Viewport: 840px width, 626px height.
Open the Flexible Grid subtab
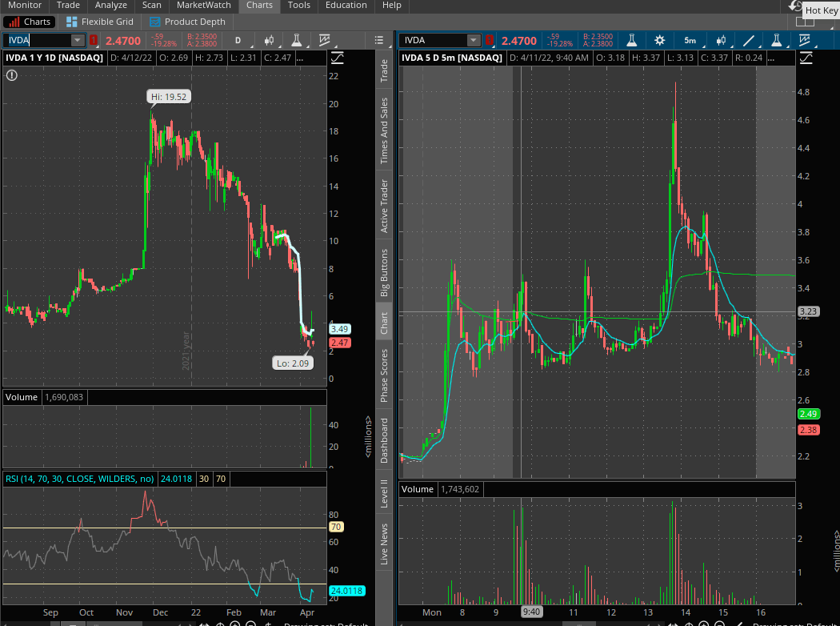(x=100, y=22)
